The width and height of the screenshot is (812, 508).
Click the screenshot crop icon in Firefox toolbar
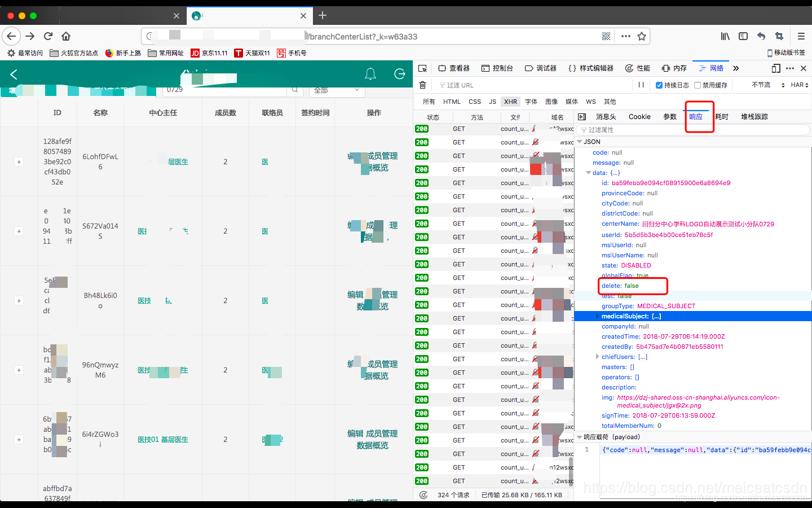coord(779,36)
